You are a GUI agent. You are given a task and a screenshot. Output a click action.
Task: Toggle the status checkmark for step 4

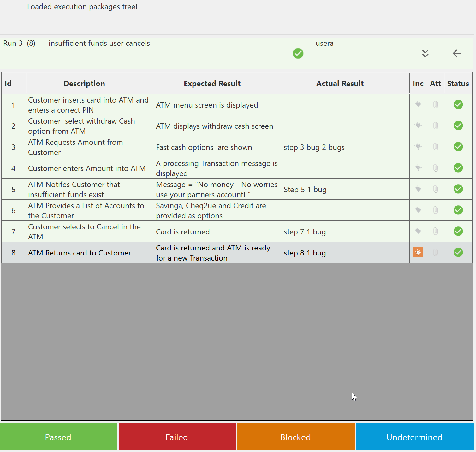458,168
